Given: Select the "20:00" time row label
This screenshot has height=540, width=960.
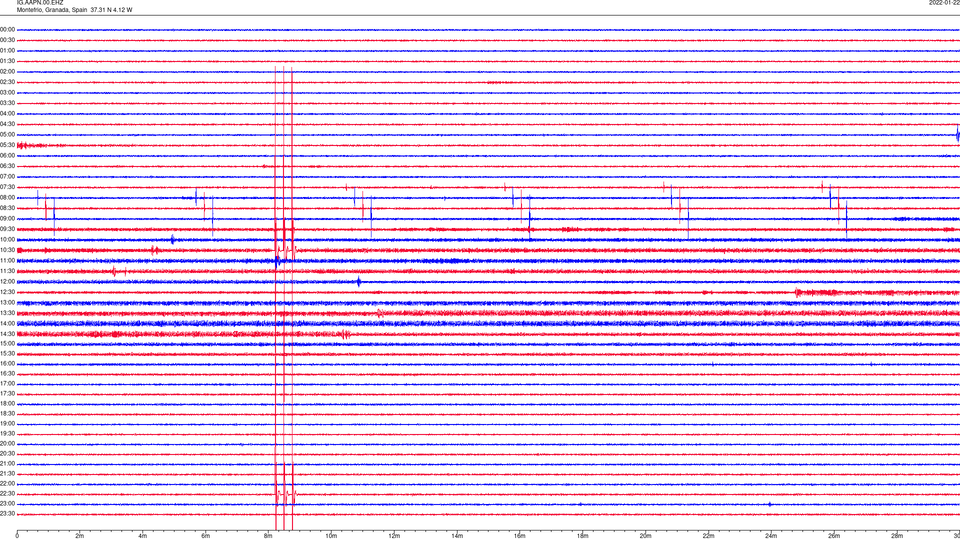Looking at the screenshot, I should coord(7,444).
